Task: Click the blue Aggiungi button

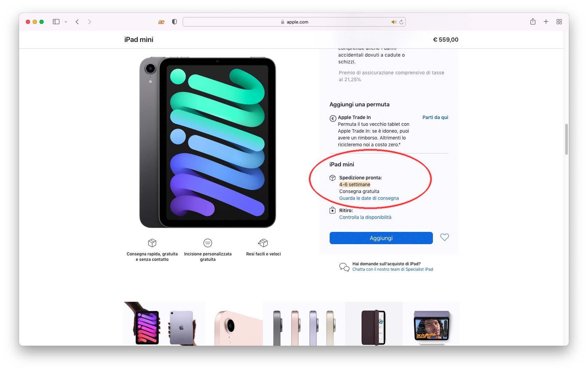Action: point(381,238)
